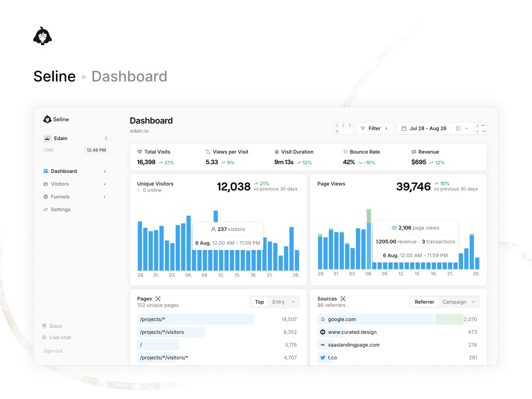Expand the Edain workspace selector
This screenshot has width=532, height=399.
point(106,138)
